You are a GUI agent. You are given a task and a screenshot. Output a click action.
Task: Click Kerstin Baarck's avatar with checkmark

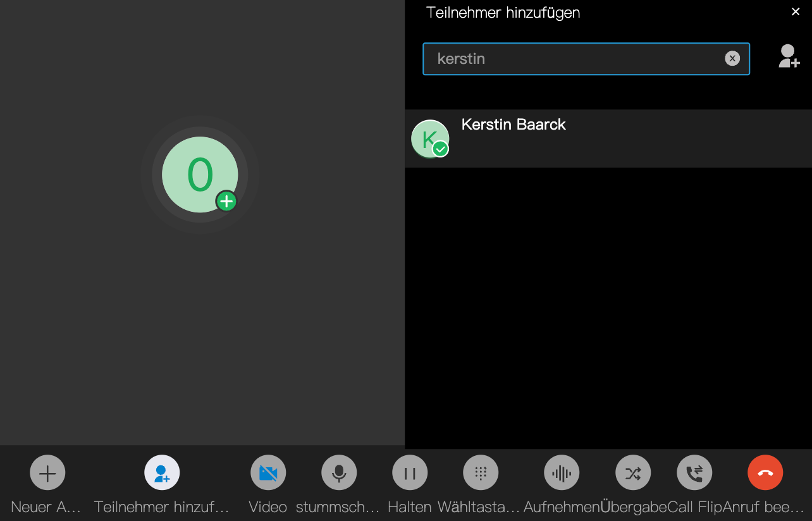430,138
